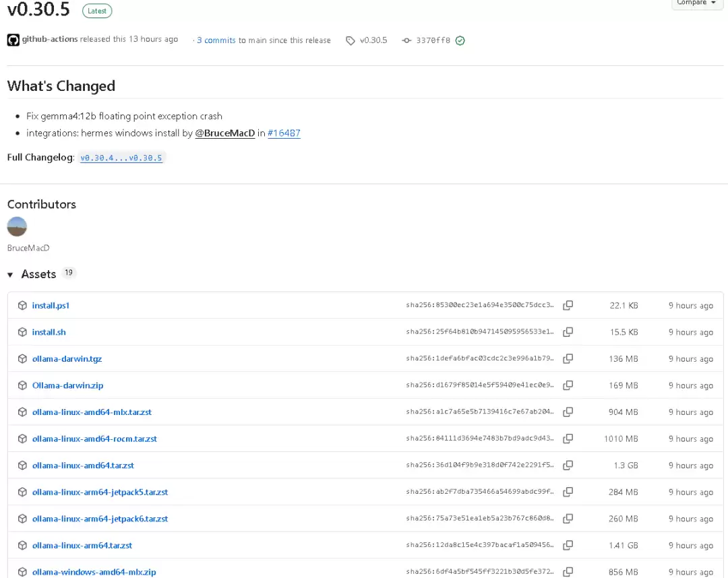728x578 pixels.
Task: Click the 1010 MB size value
Action: click(621, 439)
